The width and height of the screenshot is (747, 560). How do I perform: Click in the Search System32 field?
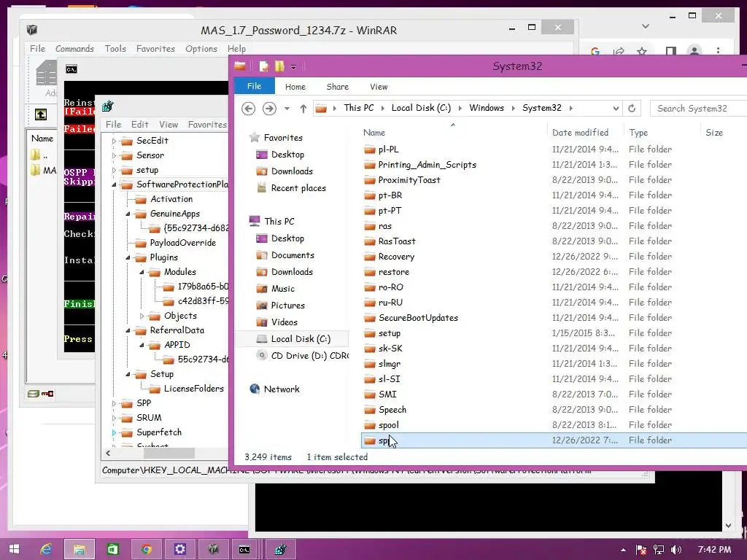[698, 109]
